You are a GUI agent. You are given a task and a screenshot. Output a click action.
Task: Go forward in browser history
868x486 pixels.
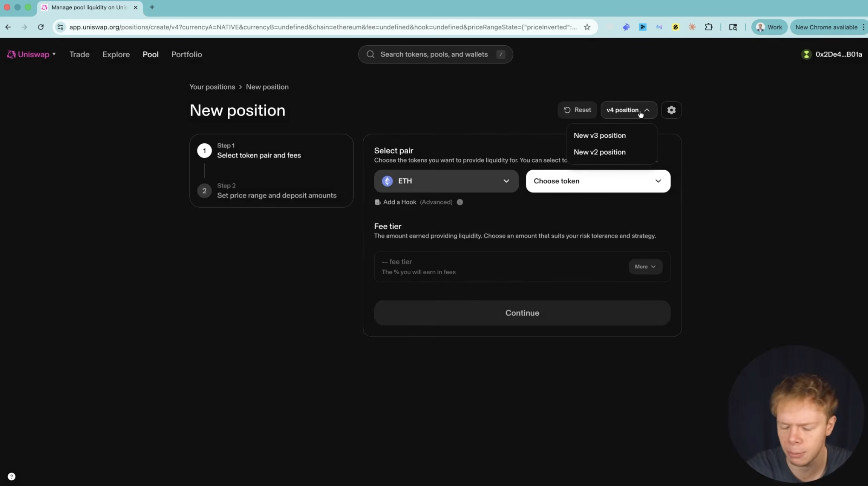click(24, 27)
